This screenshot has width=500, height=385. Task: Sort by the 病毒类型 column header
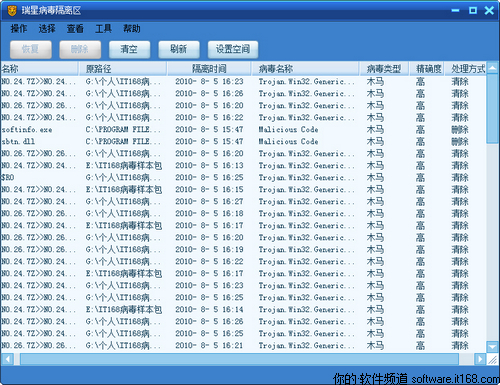click(384, 69)
